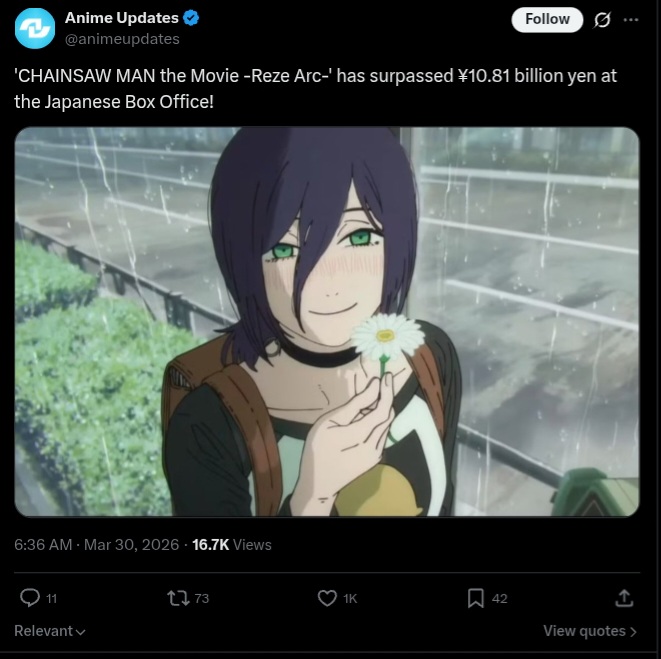Click the 1K likes count
Image resolution: width=661 pixels, height=659 pixels.
(350, 598)
